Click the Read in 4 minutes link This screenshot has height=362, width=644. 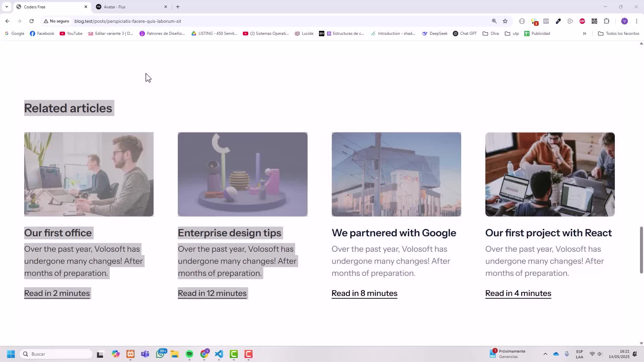[518, 293]
